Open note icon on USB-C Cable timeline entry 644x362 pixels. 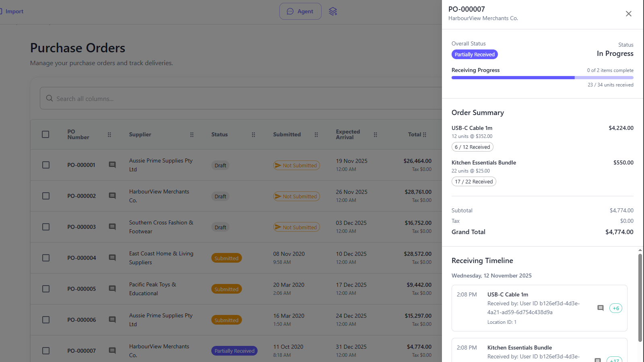(601, 308)
